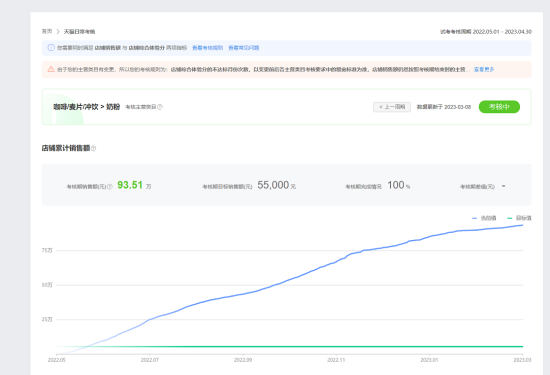Click the blue info circle icon in notice bar

(x=51, y=47)
